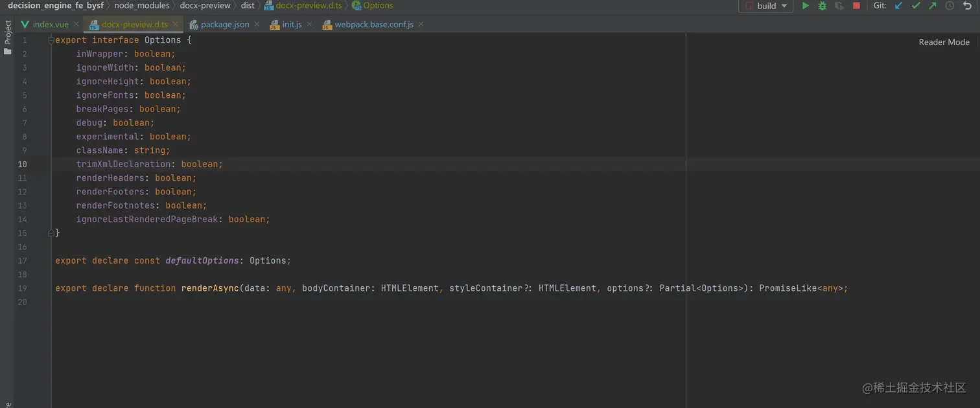Click the Options breadcrumb item
980x408 pixels.
[x=372, y=6]
